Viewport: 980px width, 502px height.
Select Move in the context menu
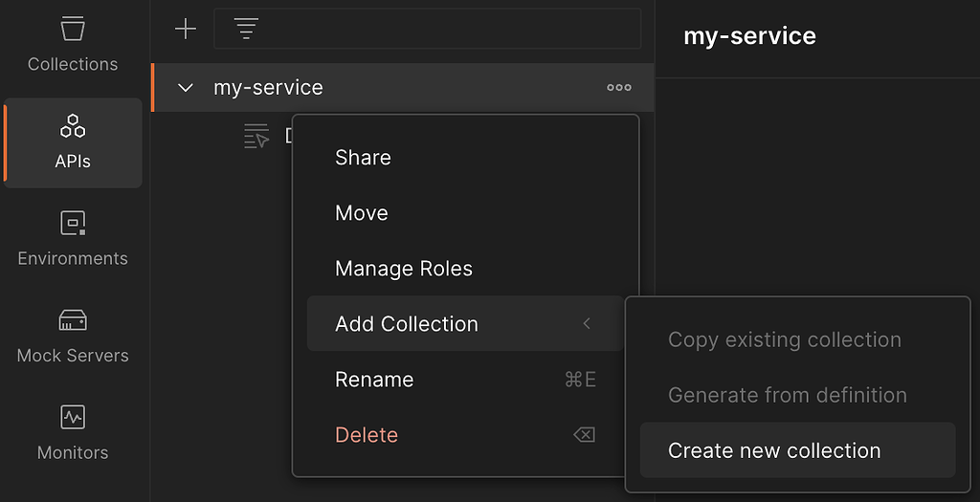point(362,213)
